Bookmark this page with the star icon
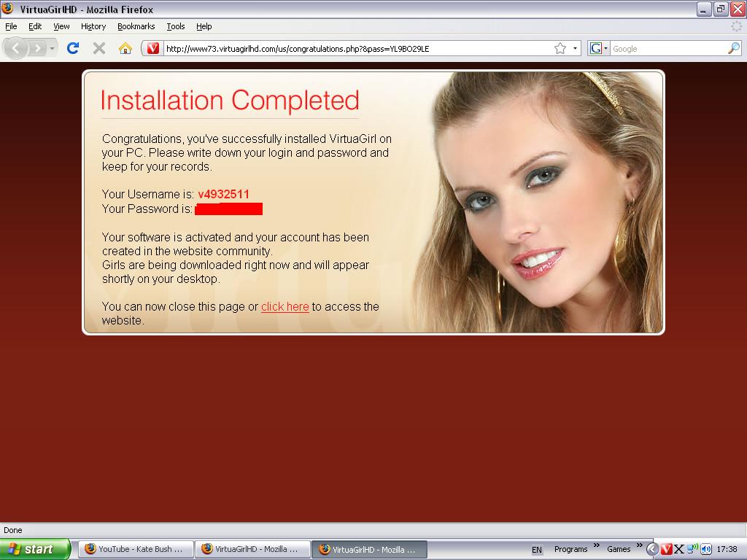Image resolution: width=747 pixels, height=560 pixels. coord(560,48)
